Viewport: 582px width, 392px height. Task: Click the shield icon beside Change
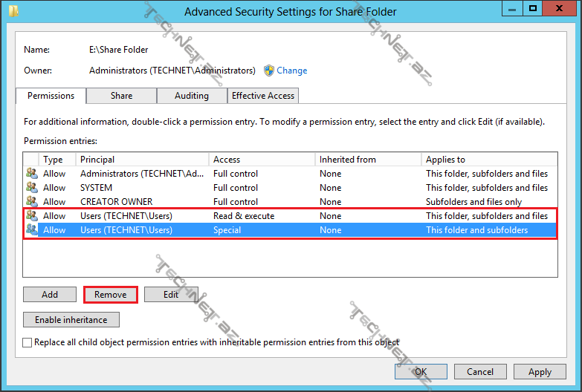coord(269,71)
